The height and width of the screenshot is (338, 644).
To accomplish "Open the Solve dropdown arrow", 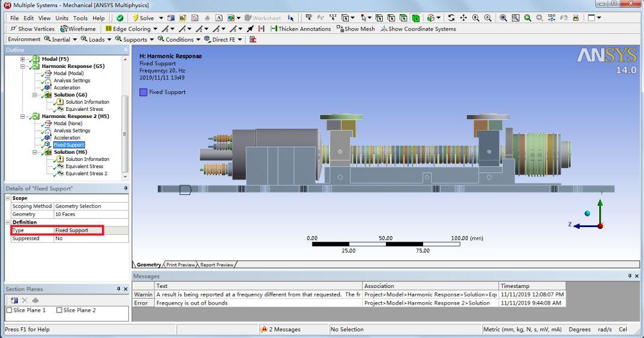I will (x=161, y=18).
